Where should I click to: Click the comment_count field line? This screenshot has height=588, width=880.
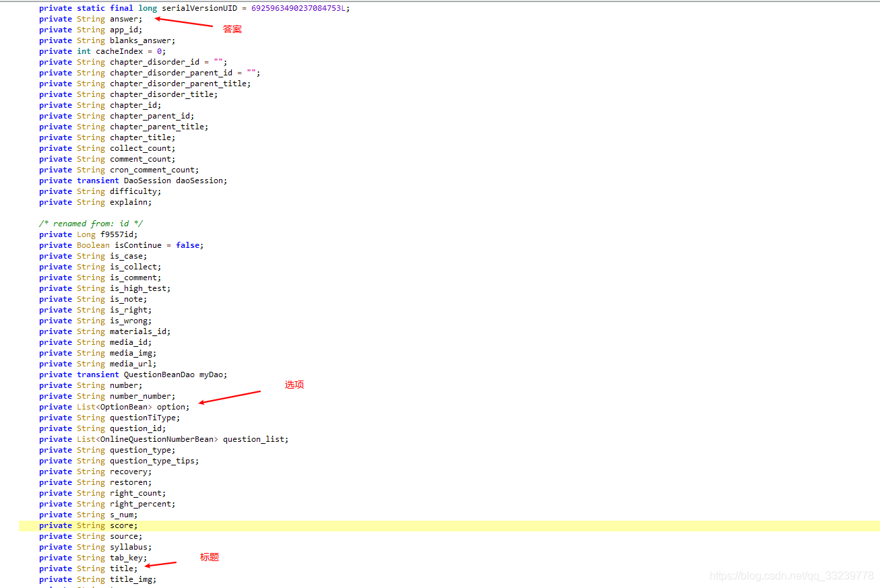coord(107,159)
